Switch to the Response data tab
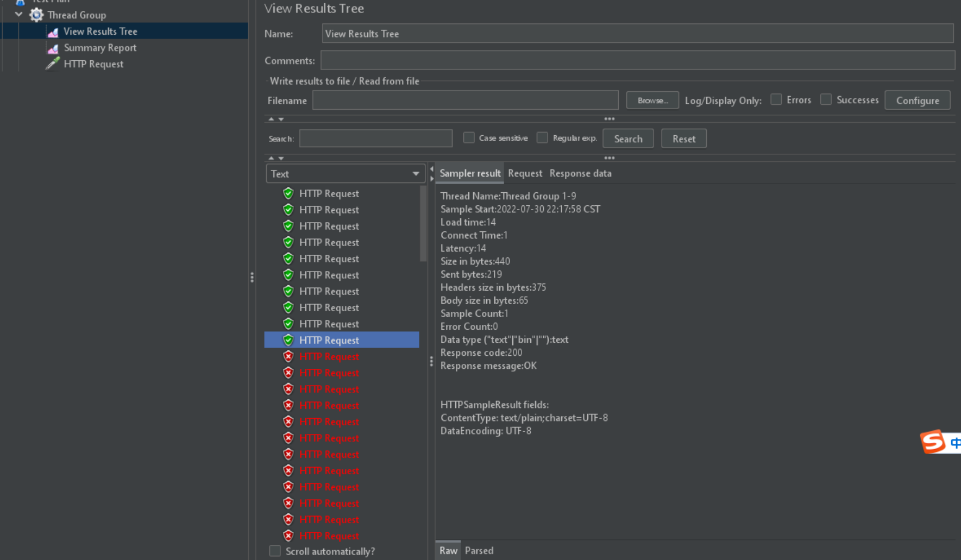Image resolution: width=961 pixels, height=560 pixels. pyautogui.click(x=580, y=173)
